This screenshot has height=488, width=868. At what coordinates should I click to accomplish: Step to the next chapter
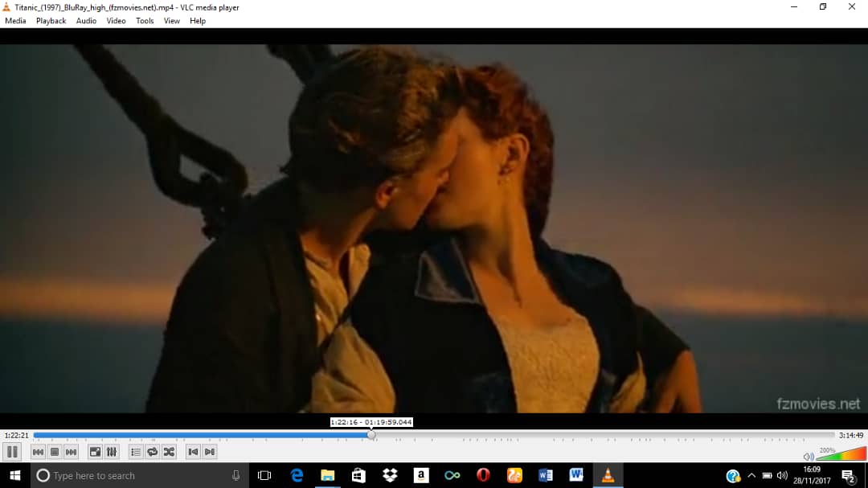[210, 452]
